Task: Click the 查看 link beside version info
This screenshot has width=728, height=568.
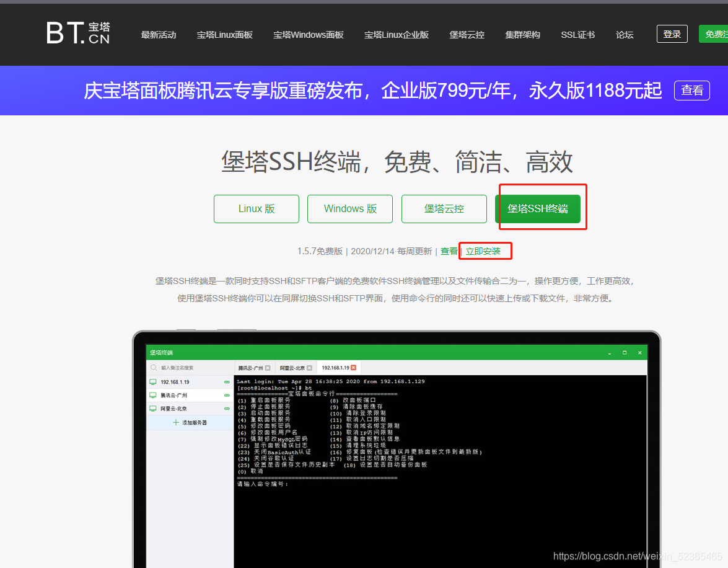Action: click(449, 251)
